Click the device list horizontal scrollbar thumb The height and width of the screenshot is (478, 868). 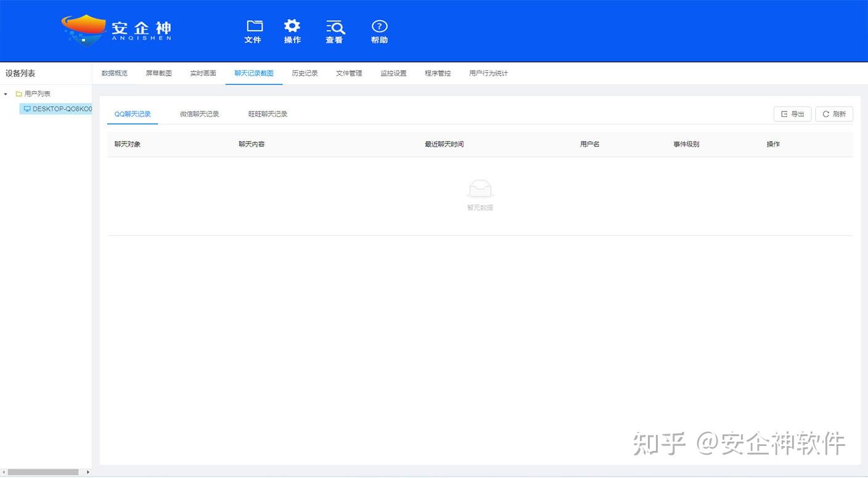(x=43, y=472)
